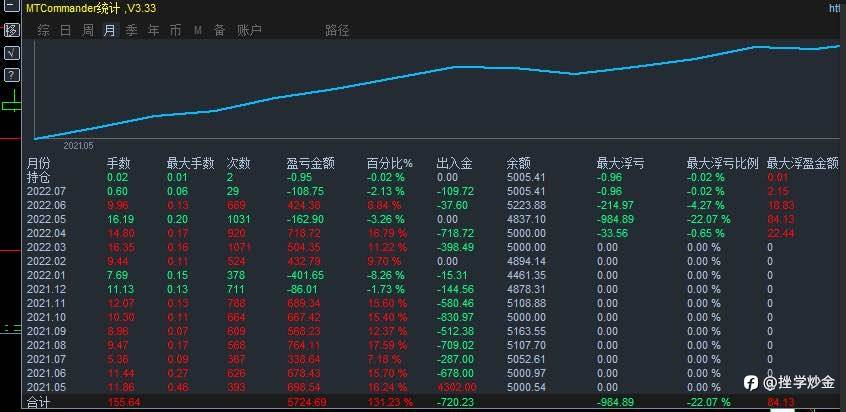The width and height of the screenshot is (846, 412).
Task: Click the MTCommander统计 V3.33 title
Action: (x=91, y=8)
